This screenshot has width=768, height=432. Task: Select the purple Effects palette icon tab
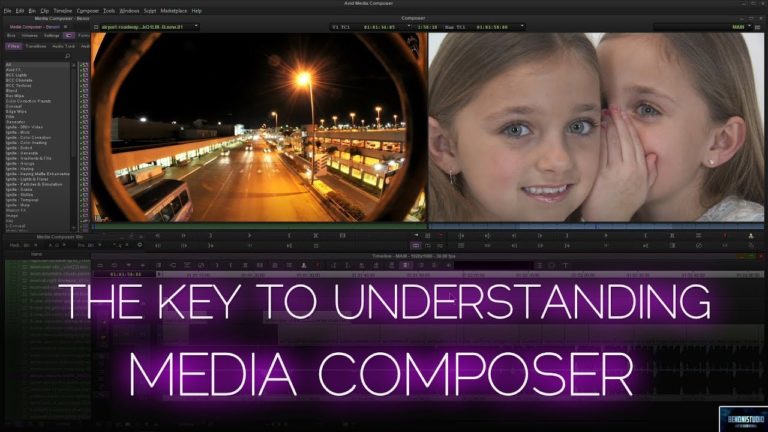tap(69, 36)
